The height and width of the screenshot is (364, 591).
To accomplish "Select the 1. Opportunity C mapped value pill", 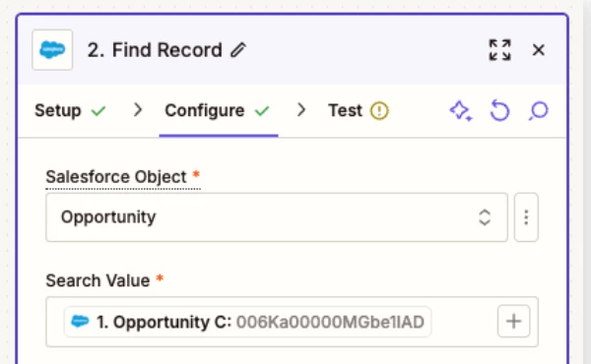I will 248,322.
